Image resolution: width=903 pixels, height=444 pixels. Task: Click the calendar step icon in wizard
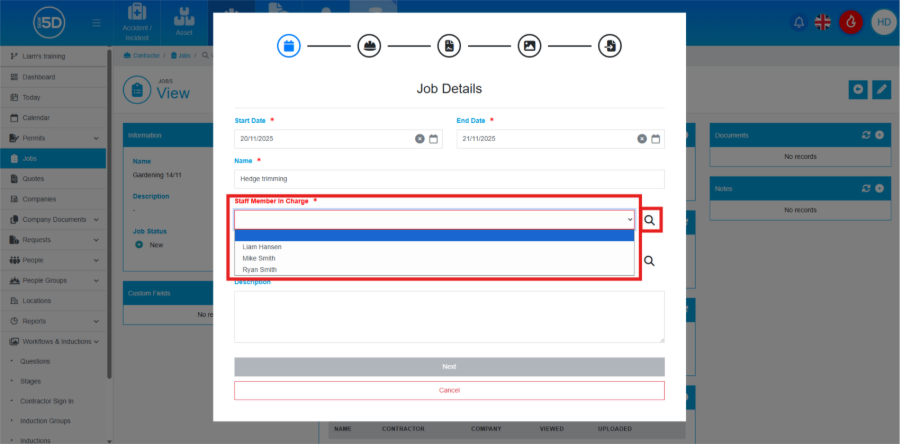[288, 46]
